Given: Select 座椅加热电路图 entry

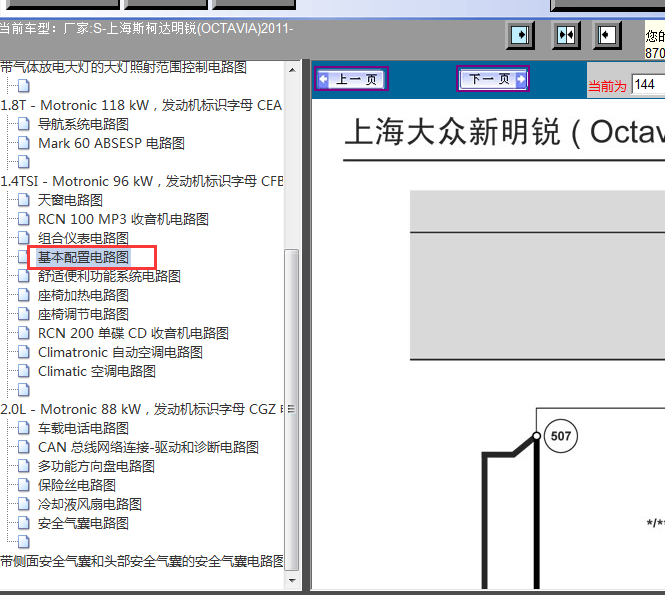Looking at the screenshot, I should point(83,295).
